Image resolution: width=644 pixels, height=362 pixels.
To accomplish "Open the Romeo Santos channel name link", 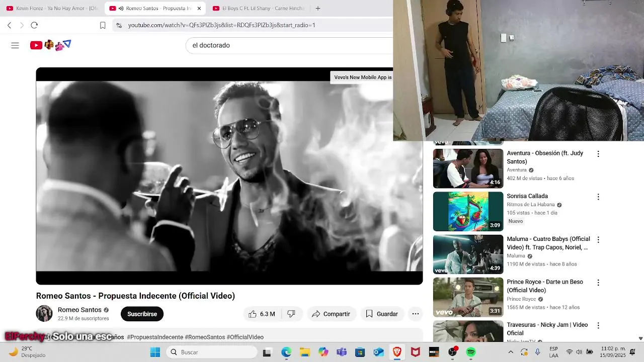I will 79,310.
